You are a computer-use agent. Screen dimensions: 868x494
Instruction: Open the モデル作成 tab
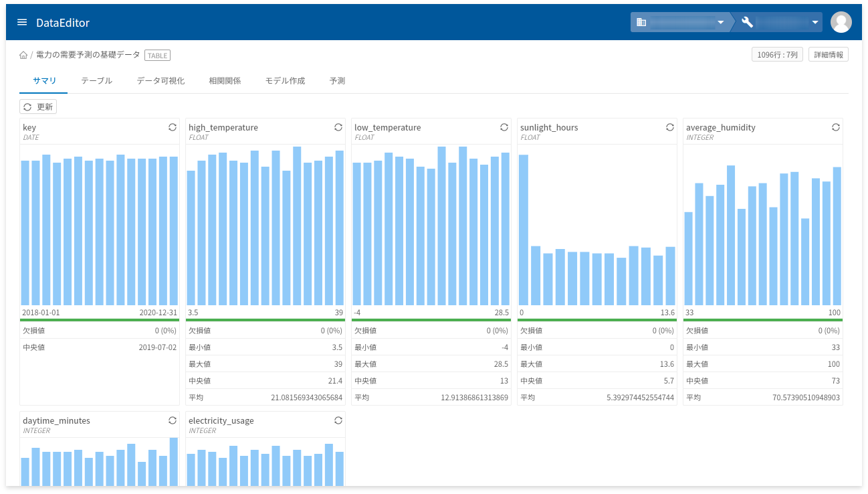coord(285,81)
